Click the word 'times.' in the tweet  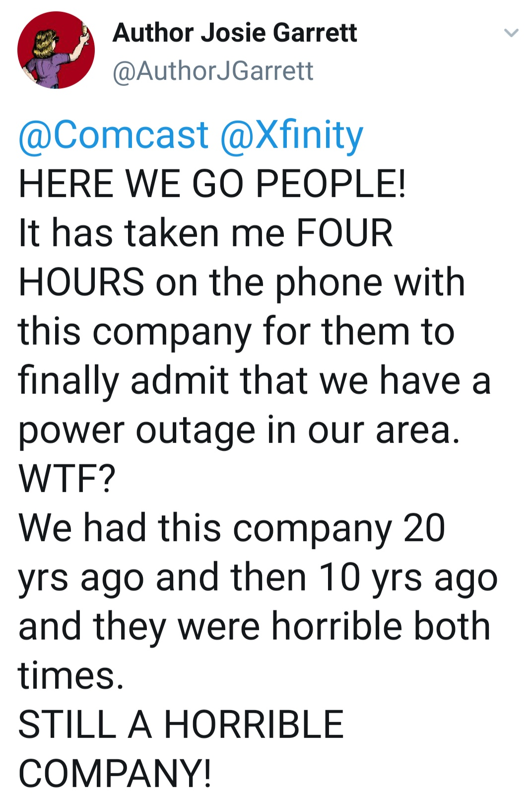[71, 675]
